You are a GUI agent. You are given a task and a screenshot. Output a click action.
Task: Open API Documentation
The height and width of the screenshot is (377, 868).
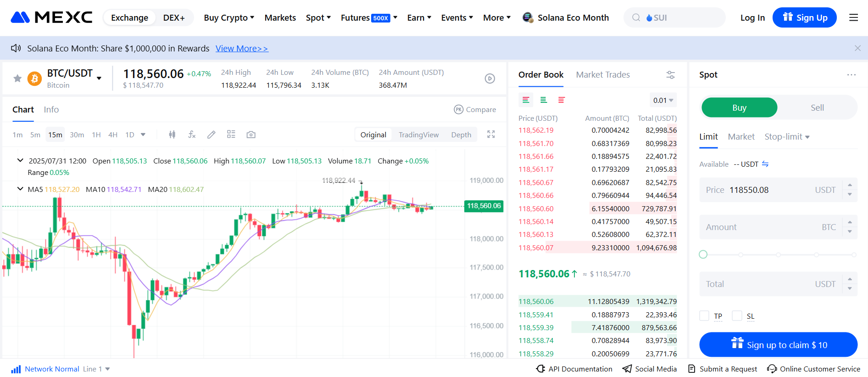pyautogui.click(x=574, y=369)
